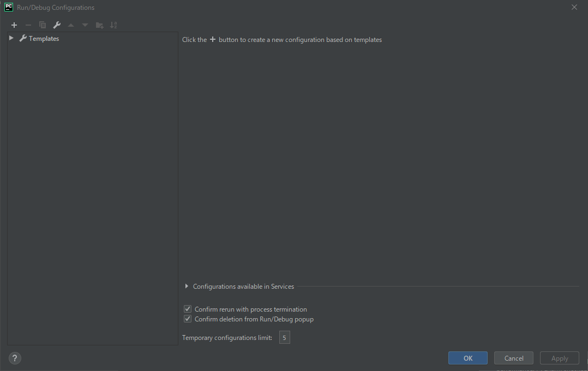
Task: Click the Remove Configuration minus icon
Action: [28, 25]
